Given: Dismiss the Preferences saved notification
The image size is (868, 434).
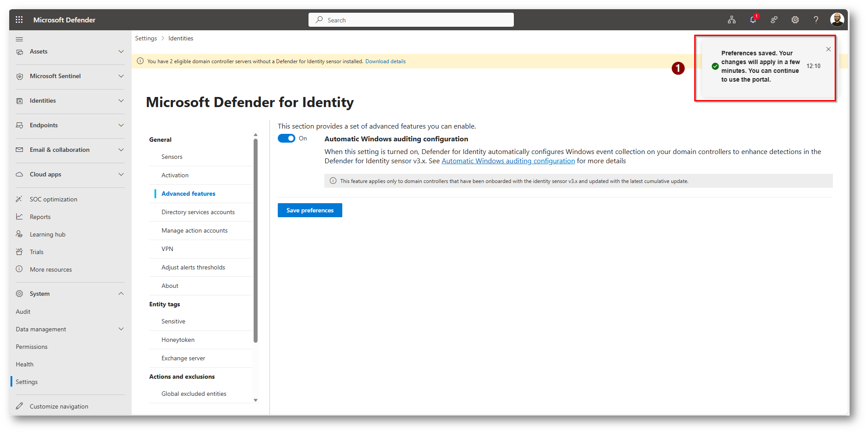Looking at the screenshot, I should point(829,49).
